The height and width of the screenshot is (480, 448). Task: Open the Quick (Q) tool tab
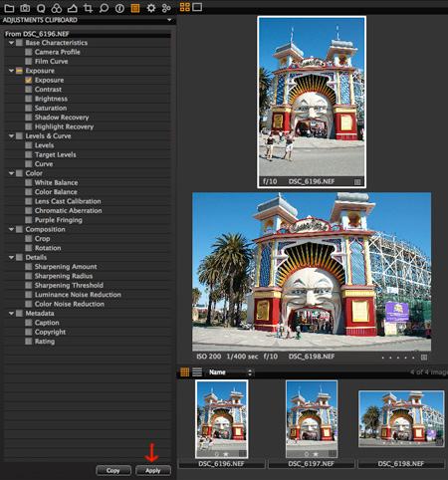(41, 8)
